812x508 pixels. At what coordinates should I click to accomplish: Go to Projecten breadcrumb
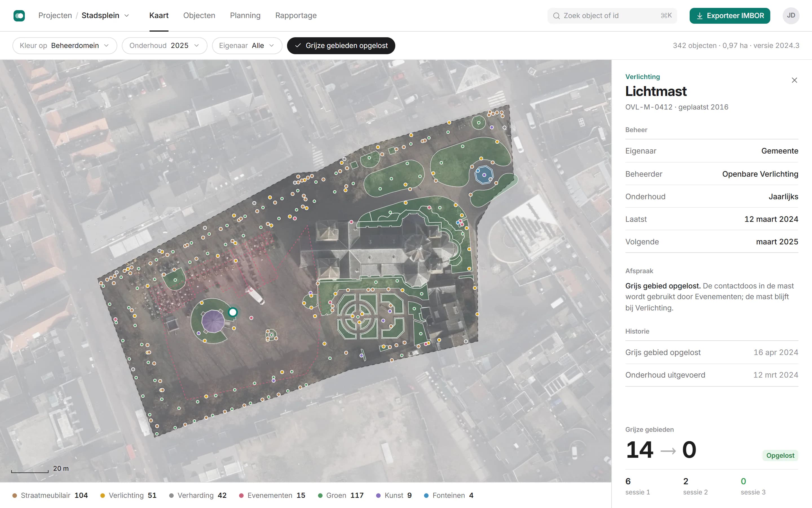click(55, 16)
